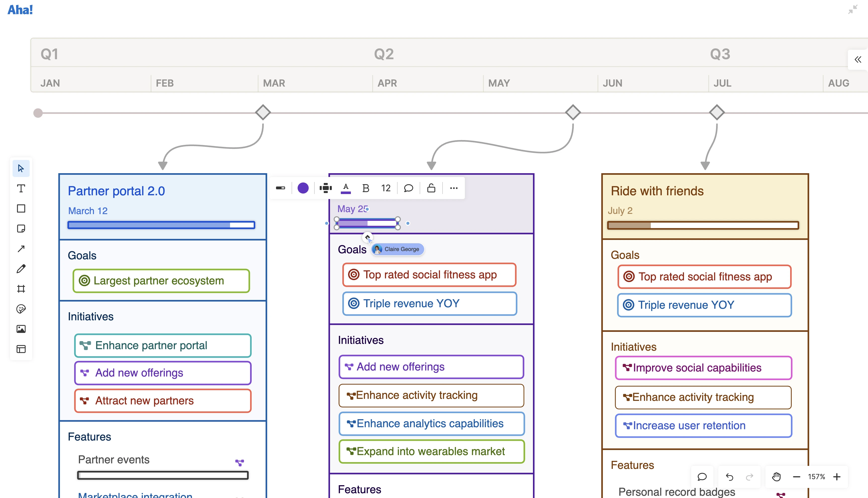Click the Q2 milestone diamond on the timeline
This screenshot has width=868, height=498.
point(573,112)
